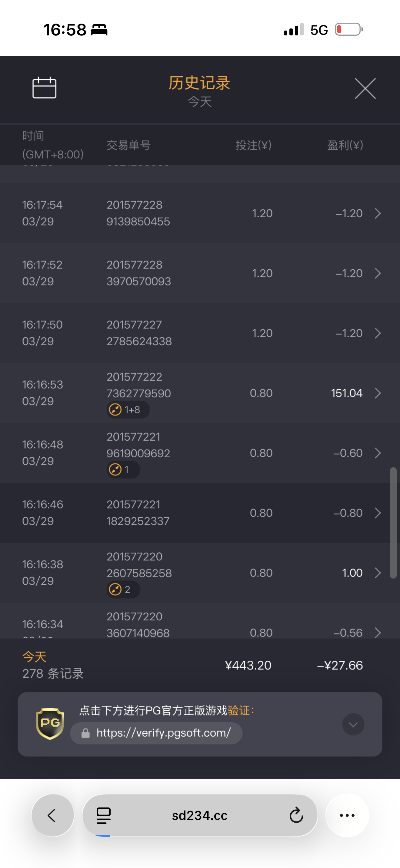400x868 pixels.
Task: Open the verify.pgsoft.com link
Action: pyautogui.click(x=163, y=732)
